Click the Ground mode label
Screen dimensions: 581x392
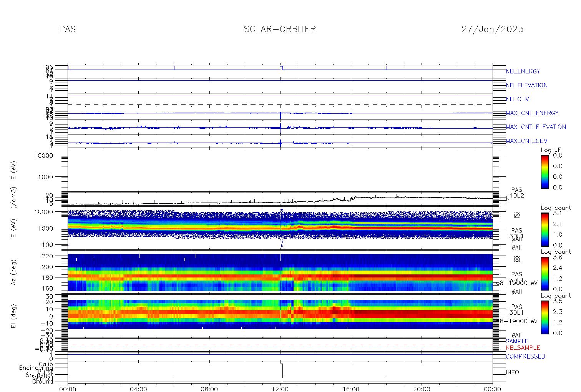tap(42, 382)
